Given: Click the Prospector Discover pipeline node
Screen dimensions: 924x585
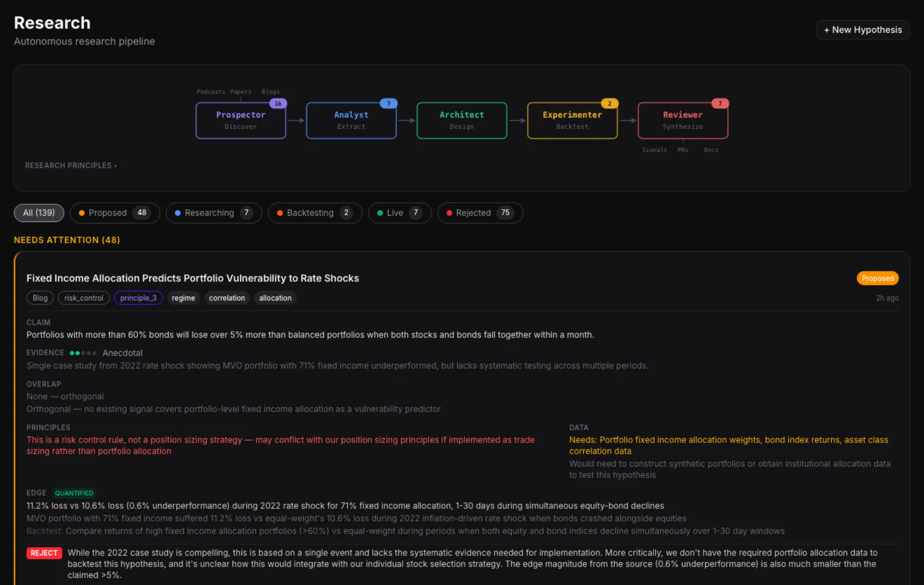Looking at the screenshot, I should pos(241,120).
